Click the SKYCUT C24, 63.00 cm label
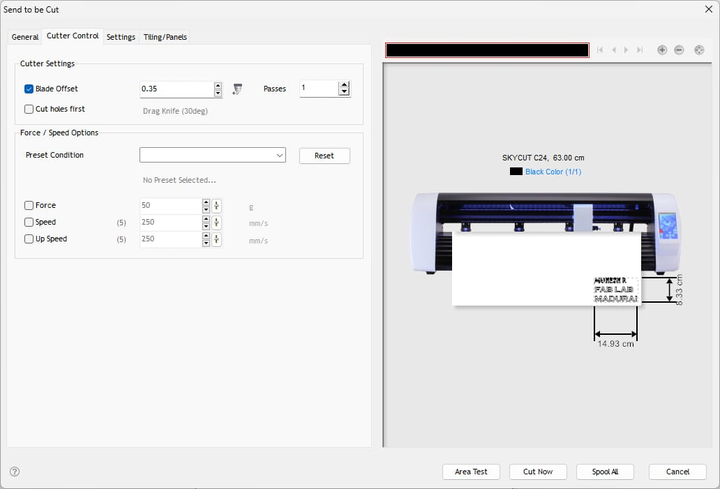Image resolution: width=720 pixels, height=489 pixels. [x=543, y=158]
